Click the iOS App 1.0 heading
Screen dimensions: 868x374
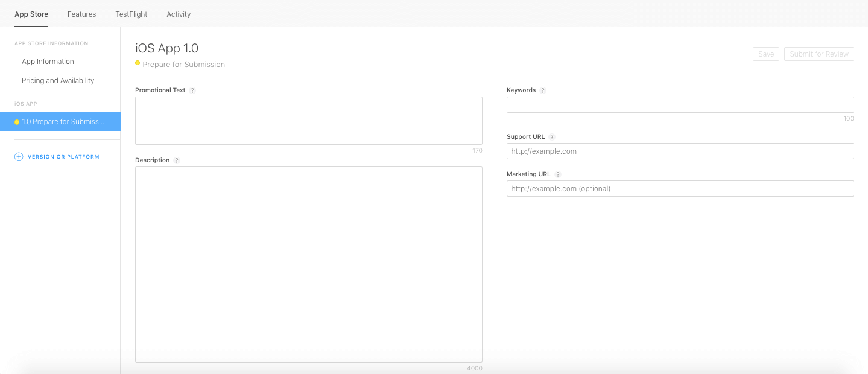click(x=167, y=48)
